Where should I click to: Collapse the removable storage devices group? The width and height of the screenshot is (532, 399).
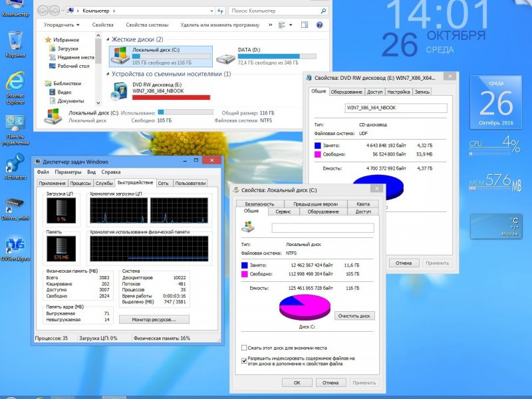(108, 74)
